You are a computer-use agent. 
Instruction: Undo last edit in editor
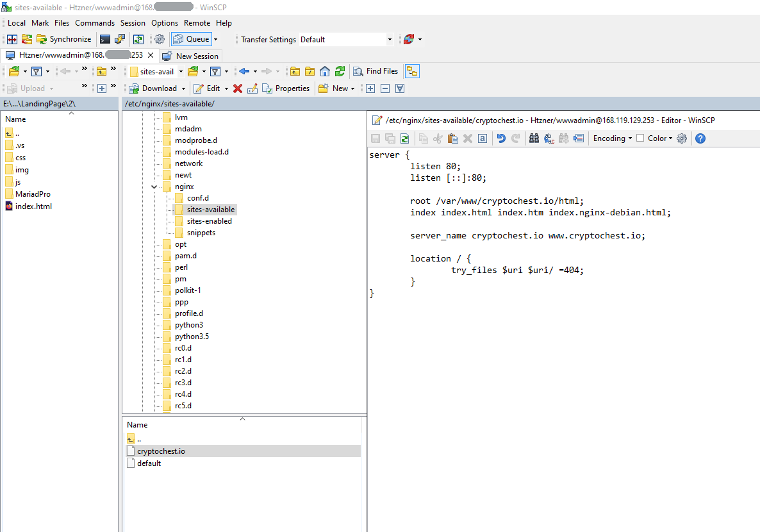tap(501, 138)
